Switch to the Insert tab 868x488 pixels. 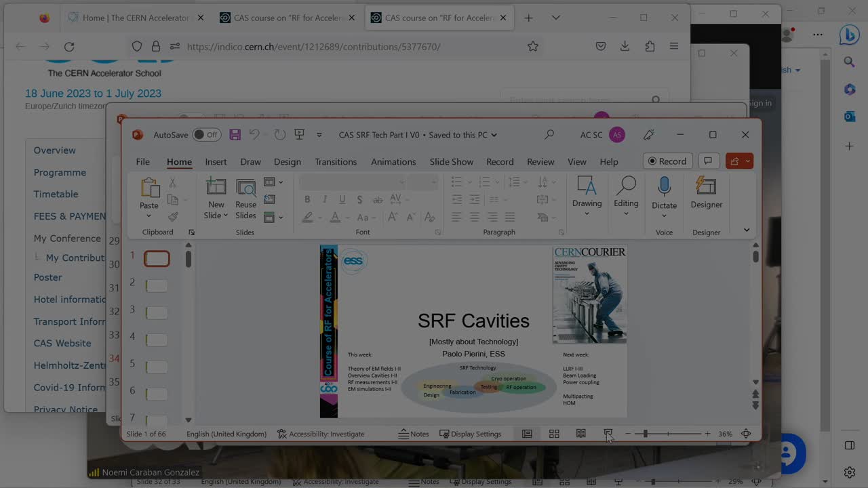point(216,162)
